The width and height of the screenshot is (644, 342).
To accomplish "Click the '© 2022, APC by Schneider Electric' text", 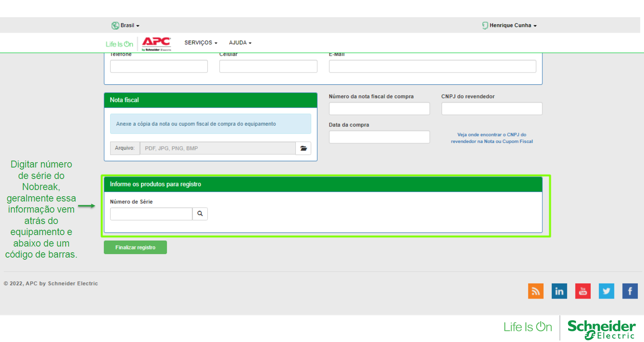I will coord(51,283).
